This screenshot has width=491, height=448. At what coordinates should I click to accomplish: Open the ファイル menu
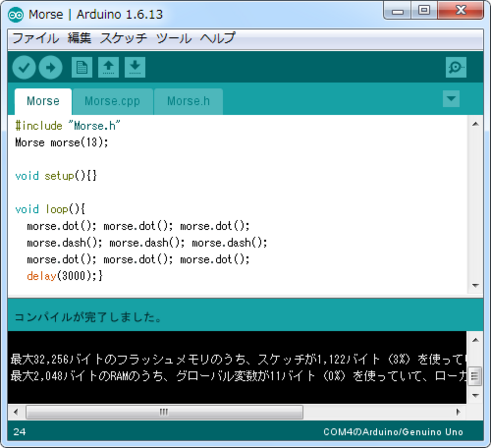[36, 38]
